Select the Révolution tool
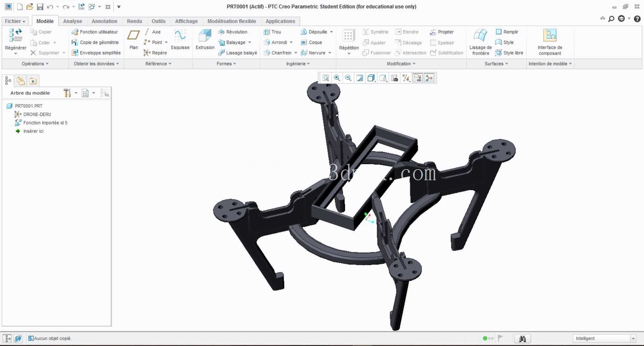 coord(232,32)
